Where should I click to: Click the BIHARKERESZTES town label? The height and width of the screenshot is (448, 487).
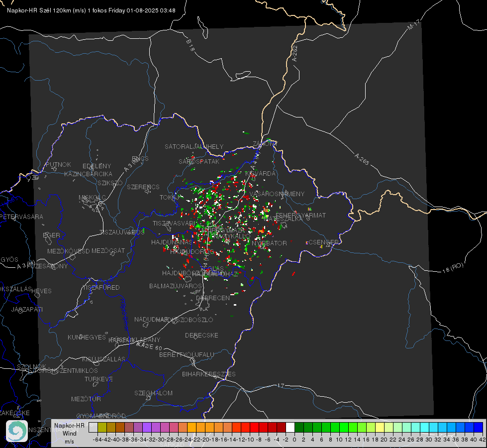[x=209, y=374]
